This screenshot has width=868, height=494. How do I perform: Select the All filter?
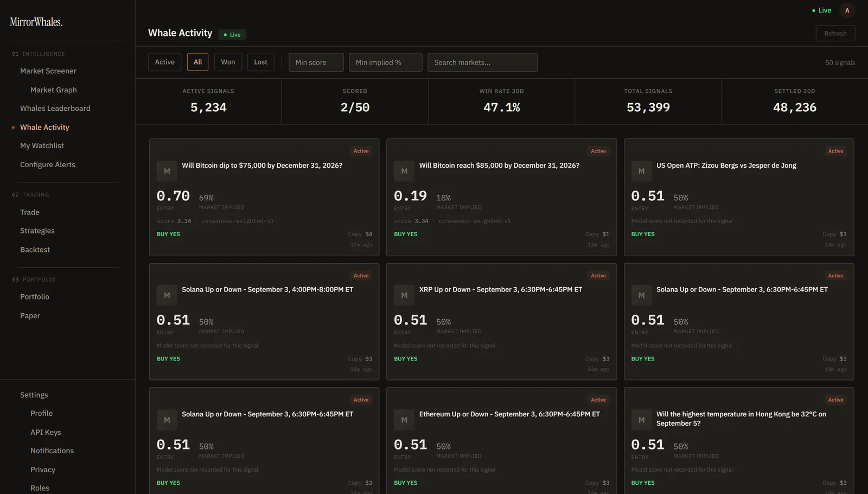pyautogui.click(x=197, y=62)
